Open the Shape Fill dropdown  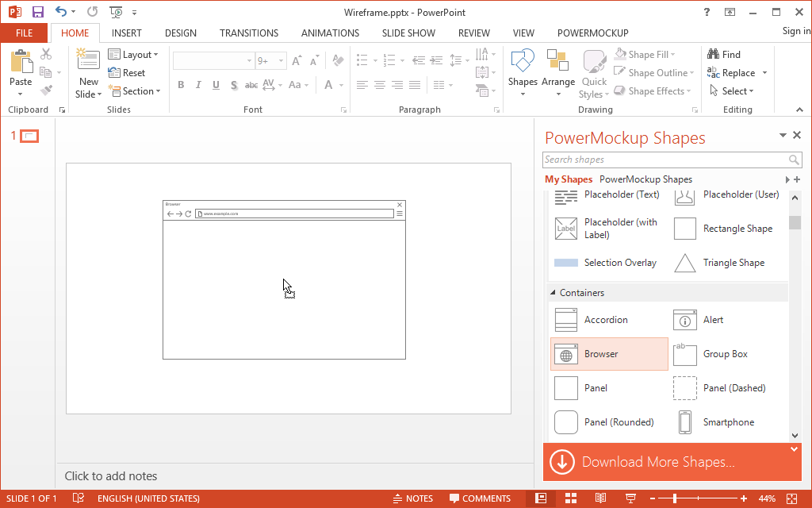[645, 55]
